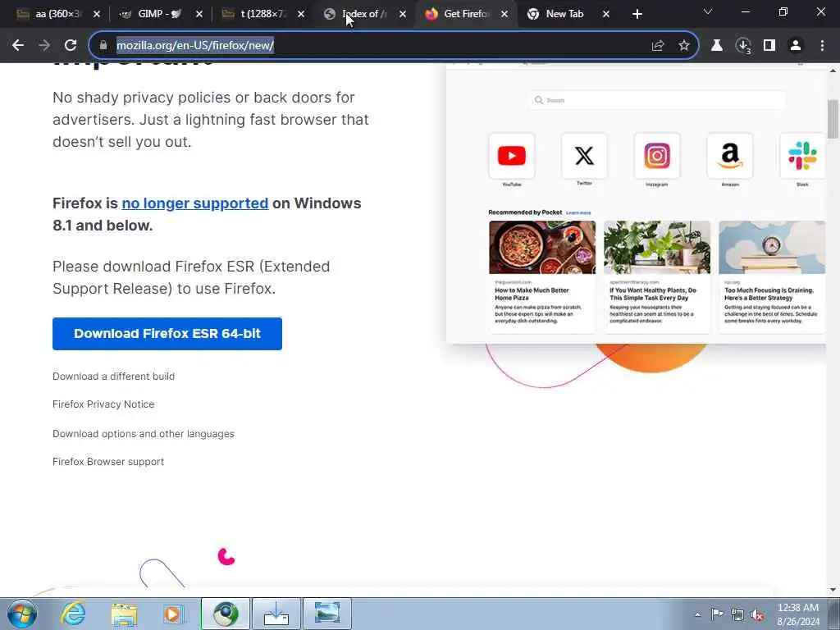Open 'Download a different build' link
840x630 pixels.
tap(113, 376)
